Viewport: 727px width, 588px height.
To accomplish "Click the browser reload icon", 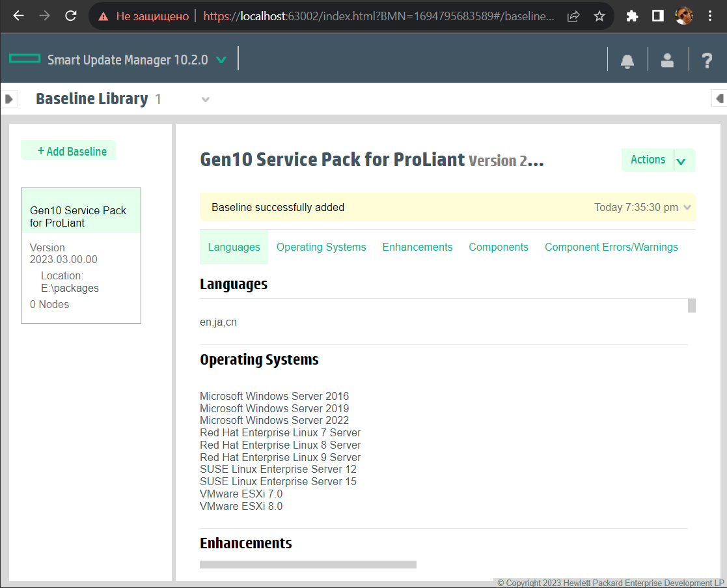I will (71, 16).
